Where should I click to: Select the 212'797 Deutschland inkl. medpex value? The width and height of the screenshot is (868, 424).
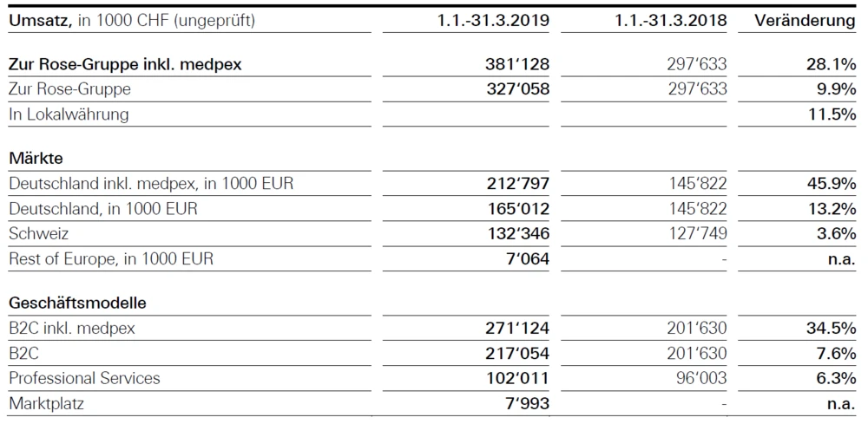(517, 184)
